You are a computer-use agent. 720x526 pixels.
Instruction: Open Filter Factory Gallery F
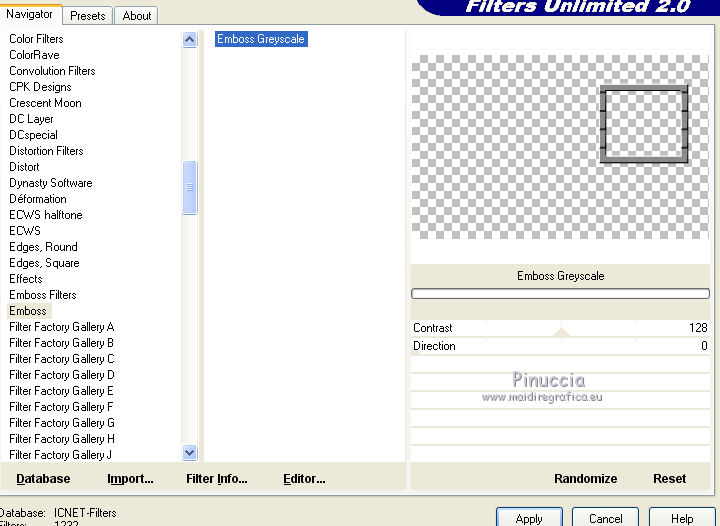[x=61, y=407]
